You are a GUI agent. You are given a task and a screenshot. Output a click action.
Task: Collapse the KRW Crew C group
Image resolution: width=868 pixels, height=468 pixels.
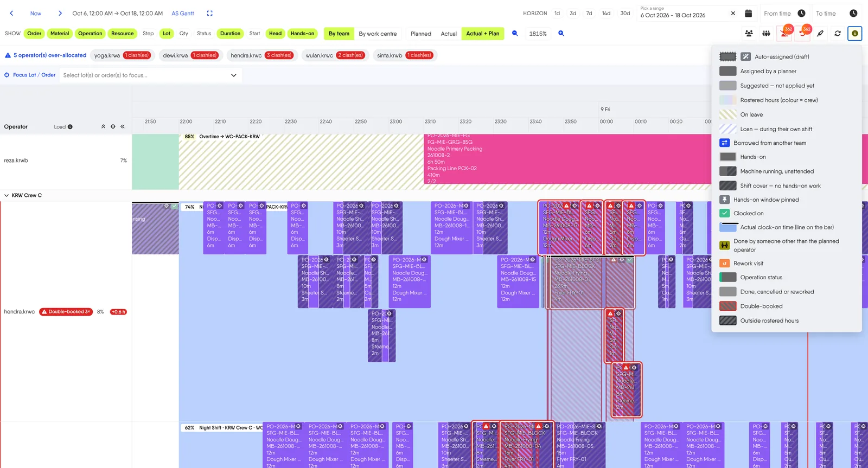(x=7, y=195)
